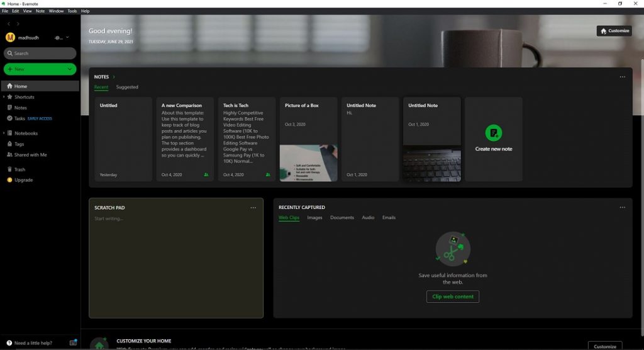This screenshot has width=644, height=350.
Task: Click shared icon on A new Comparison note
Action: pos(206,175)
